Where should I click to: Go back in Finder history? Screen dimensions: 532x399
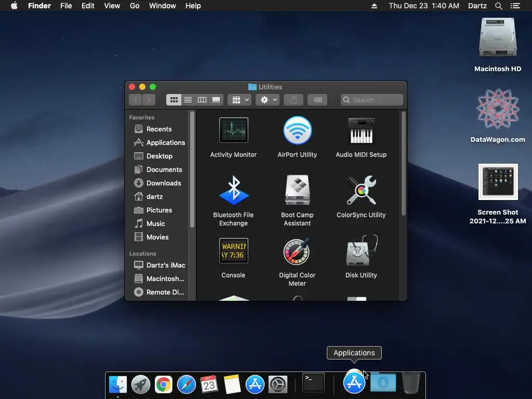136,100
